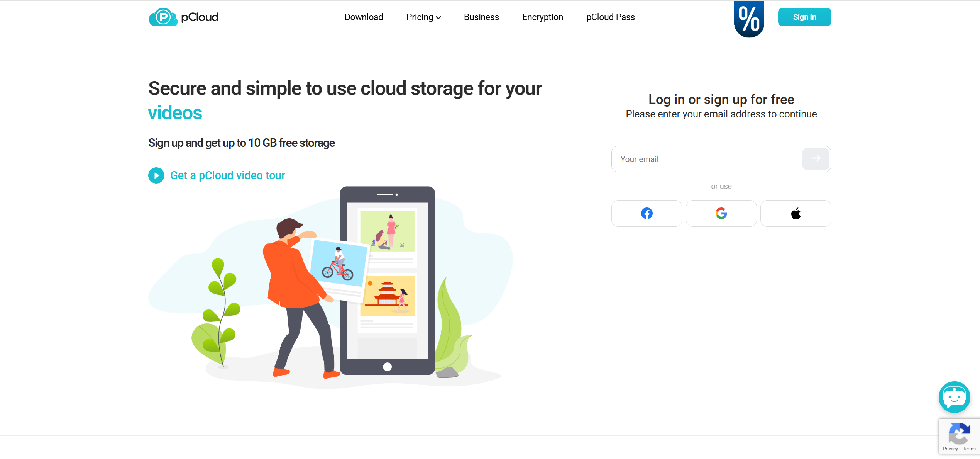Image resolution: width=980 pixels, height=459 pixels.
Task: Open the Encryption page
Action: click(542, 17)
